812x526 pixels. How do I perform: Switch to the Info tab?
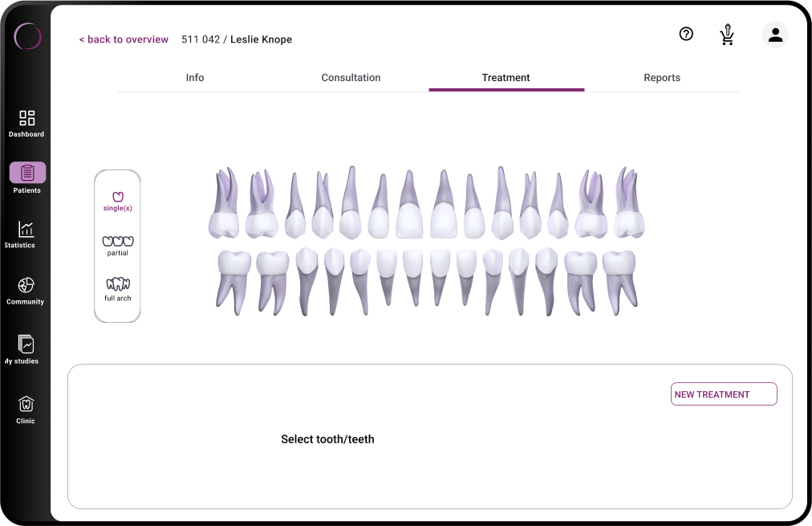point(195,78)
